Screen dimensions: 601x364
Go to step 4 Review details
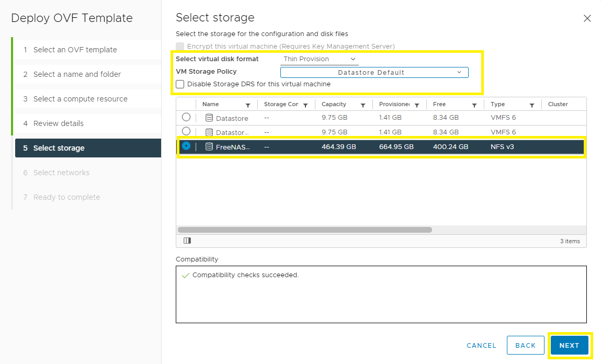tap(59, 123)
